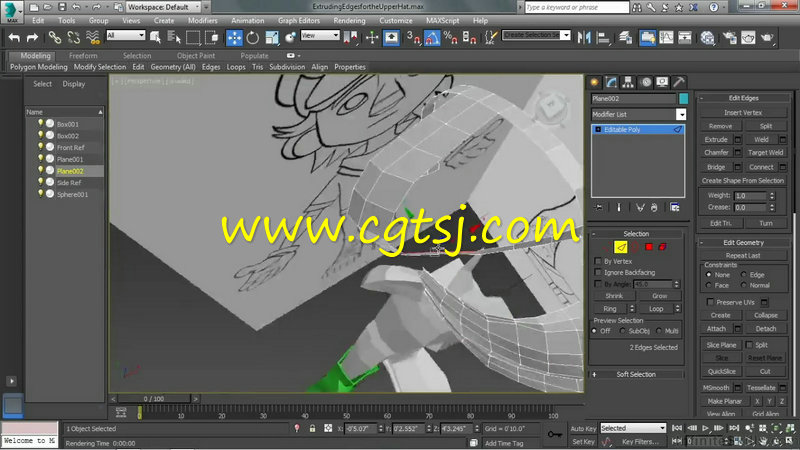Switch to the Hierarchy command panel
This screenshot has width=800, height=450.
(628, 82)
